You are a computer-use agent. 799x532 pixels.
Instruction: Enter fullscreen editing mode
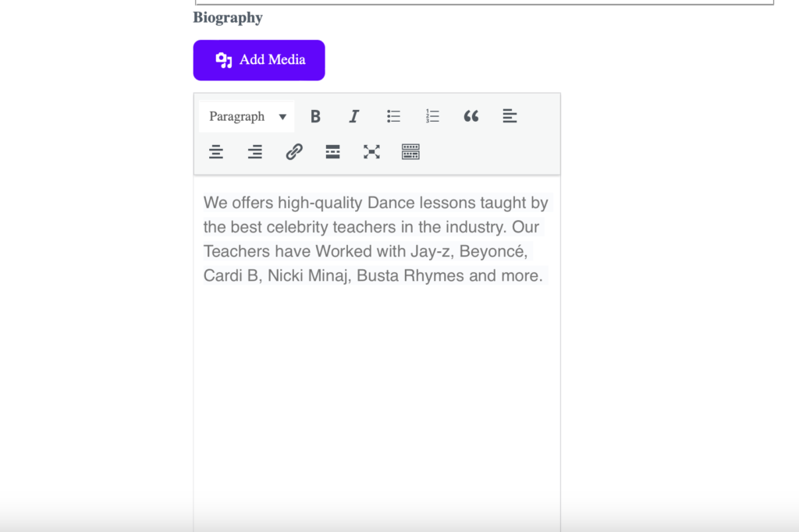[371, 152]
